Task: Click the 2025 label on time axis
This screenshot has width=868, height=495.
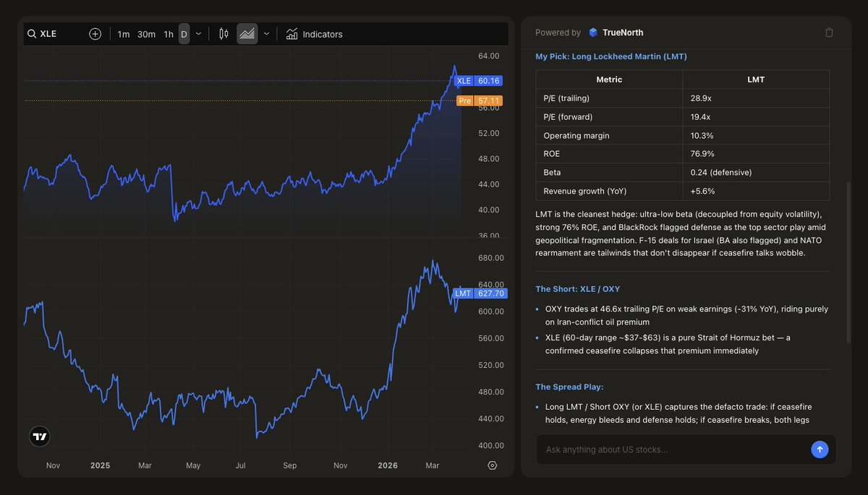Action: click(101, 465)
